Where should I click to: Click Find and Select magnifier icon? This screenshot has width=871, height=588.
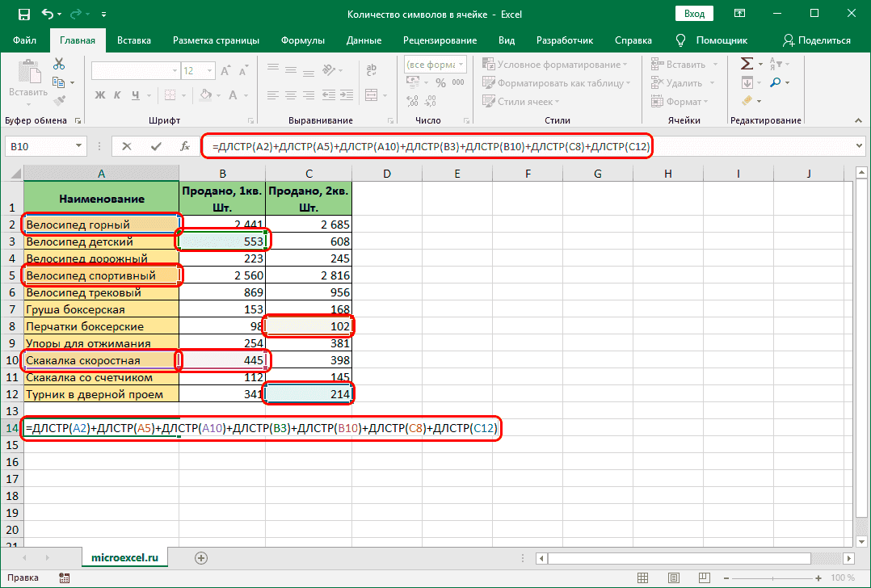[x=775, y=82]
